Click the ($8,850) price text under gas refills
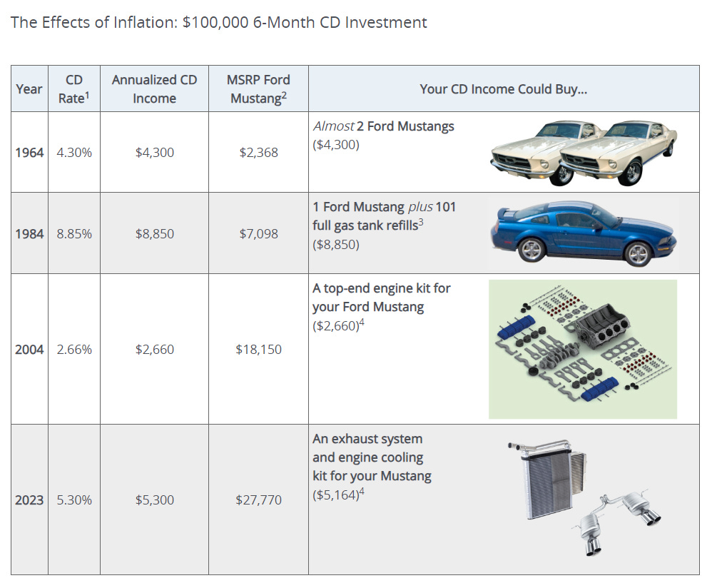Viewport: 712px width, 588px height. [x=336, y=245]
